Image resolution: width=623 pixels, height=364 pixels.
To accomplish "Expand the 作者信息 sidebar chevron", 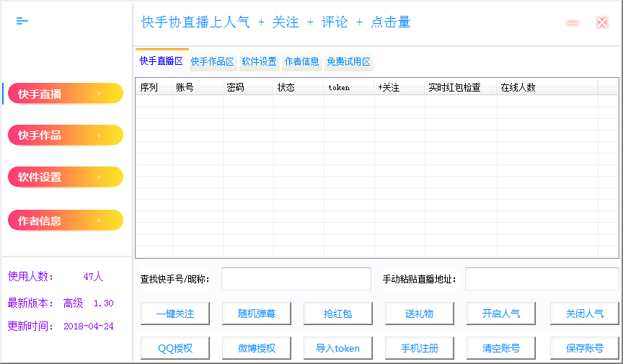I will [99, 220].
